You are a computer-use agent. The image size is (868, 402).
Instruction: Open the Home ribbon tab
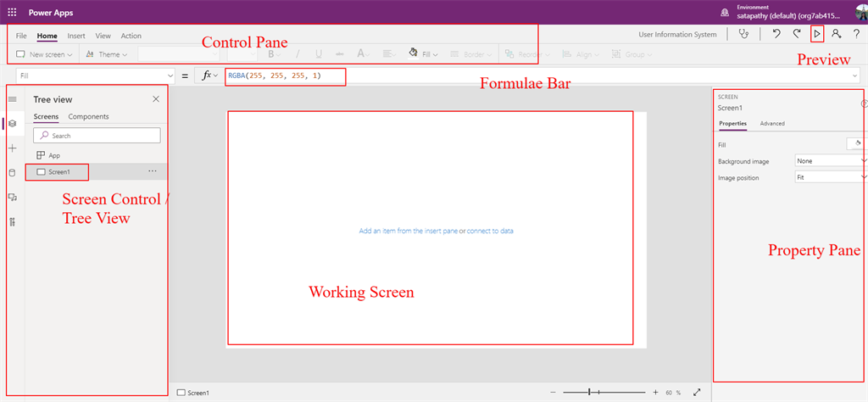click(x=47, y=36)
